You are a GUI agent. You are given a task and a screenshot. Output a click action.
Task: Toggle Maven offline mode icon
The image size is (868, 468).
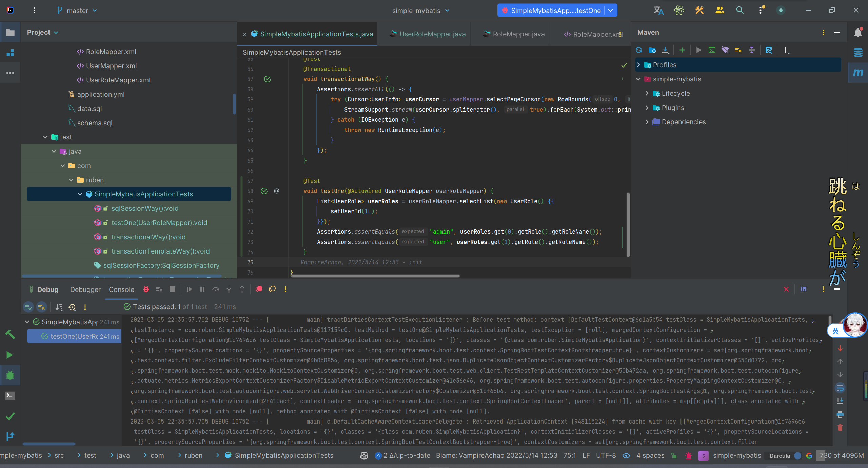[x=725, y=50]
